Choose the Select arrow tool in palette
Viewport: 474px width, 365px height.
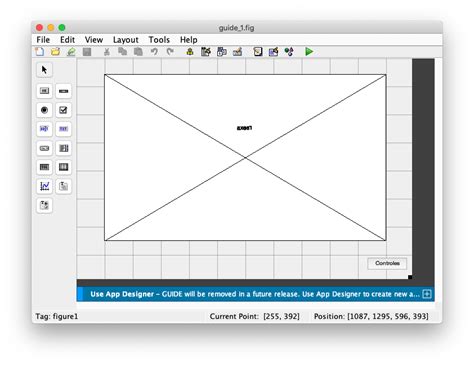click(44, 70)
